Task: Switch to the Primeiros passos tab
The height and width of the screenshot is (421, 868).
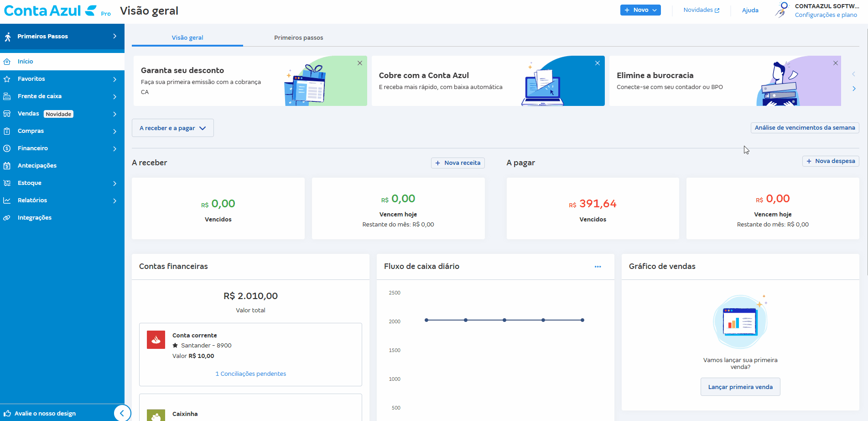Action: [298, 38]
